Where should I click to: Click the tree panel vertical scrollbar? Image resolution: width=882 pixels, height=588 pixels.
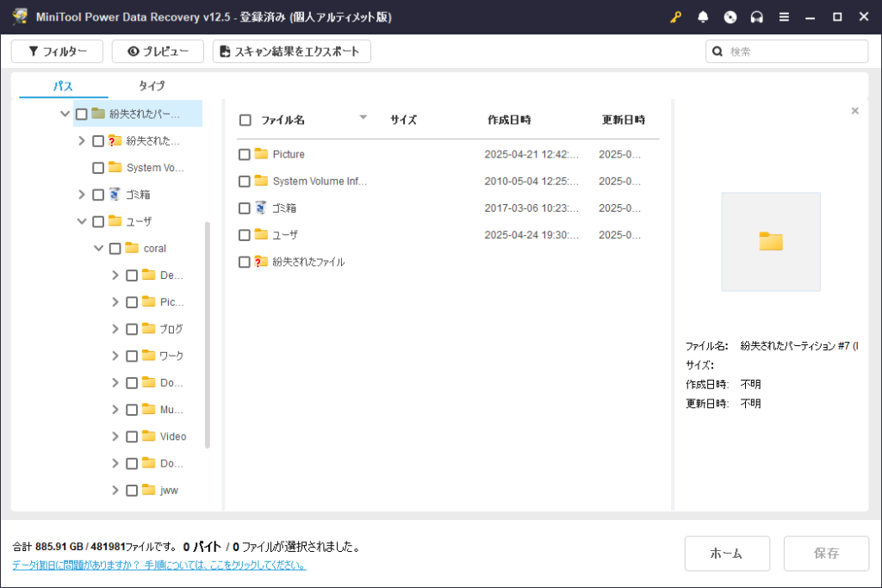click(x=207, y=335)
